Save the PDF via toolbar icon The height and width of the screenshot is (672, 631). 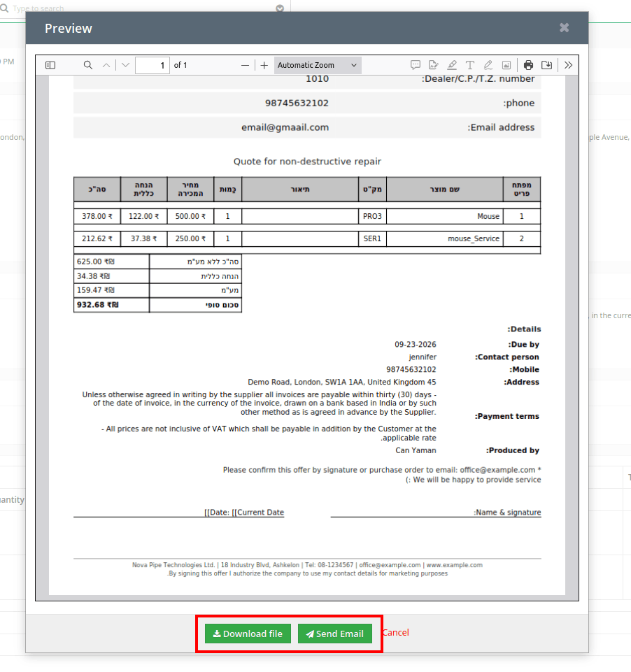click(x=546, y=65)
